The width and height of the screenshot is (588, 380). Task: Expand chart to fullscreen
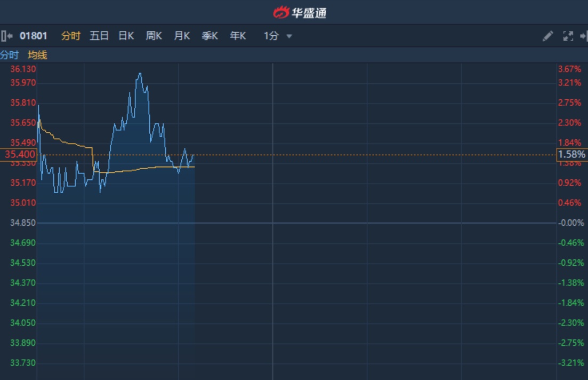pos(568,36)
